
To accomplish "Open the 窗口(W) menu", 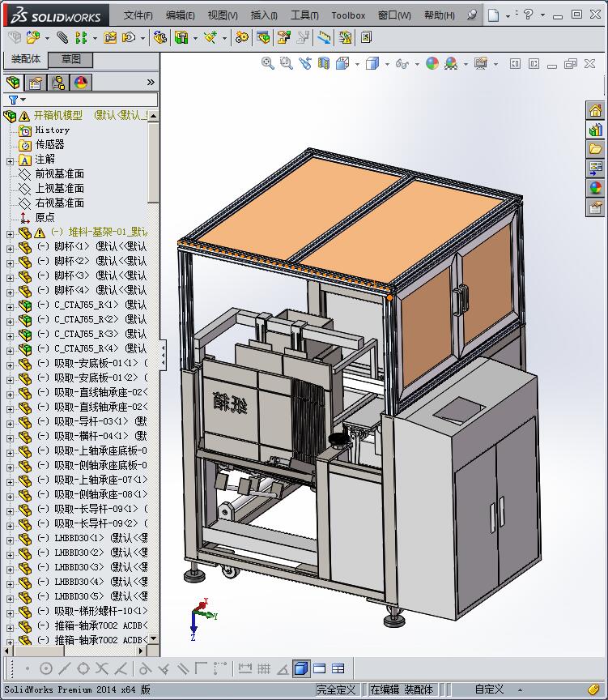I will click(394, 15).
